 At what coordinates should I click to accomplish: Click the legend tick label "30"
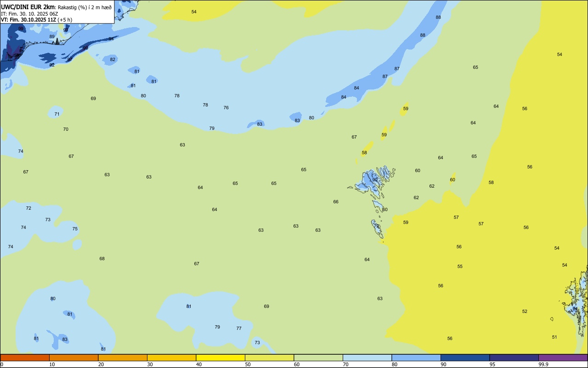coord(150,364)
